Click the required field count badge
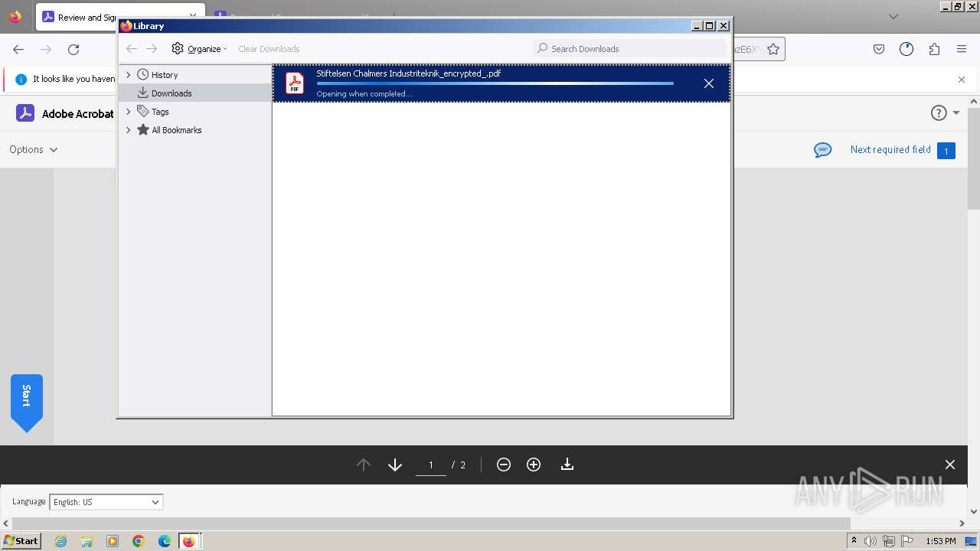The height and width of the screenshot is (551, 980). point(946,151)
